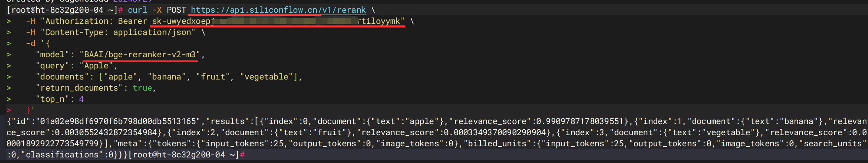Click the closing brace and quote of the payload
The width and height of the screenshot is (868, 163).
coord(31,110)
